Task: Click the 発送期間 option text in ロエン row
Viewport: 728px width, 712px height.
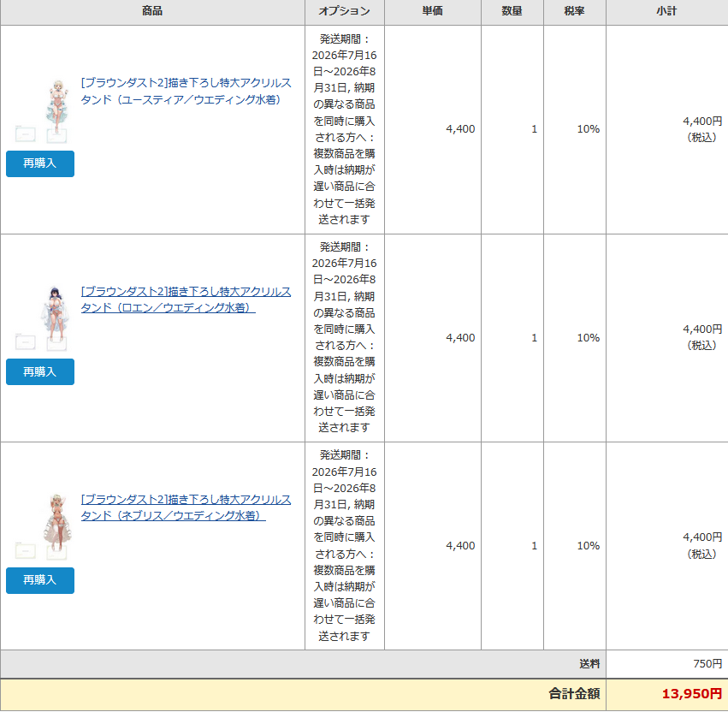Action: 344,338
